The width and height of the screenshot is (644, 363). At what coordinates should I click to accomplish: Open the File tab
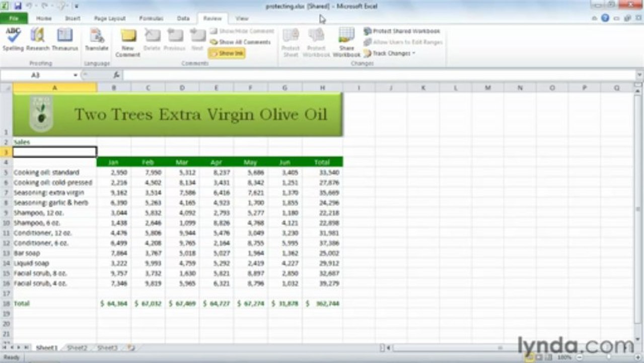pyautogui.click(x=14, y=18)
